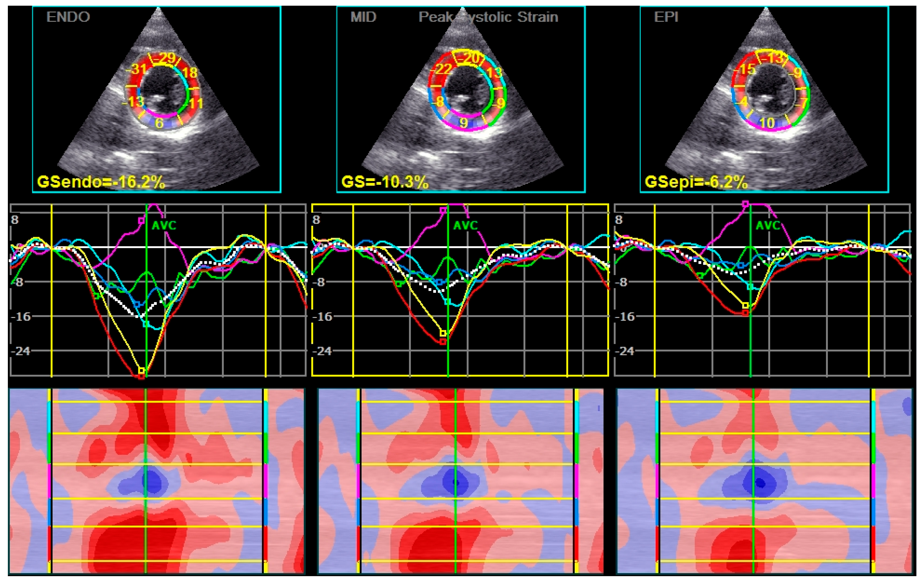Click the ENDO short-axis view thumbnail
The width and height of the screenshot is (924, 584).
[157, 100]
